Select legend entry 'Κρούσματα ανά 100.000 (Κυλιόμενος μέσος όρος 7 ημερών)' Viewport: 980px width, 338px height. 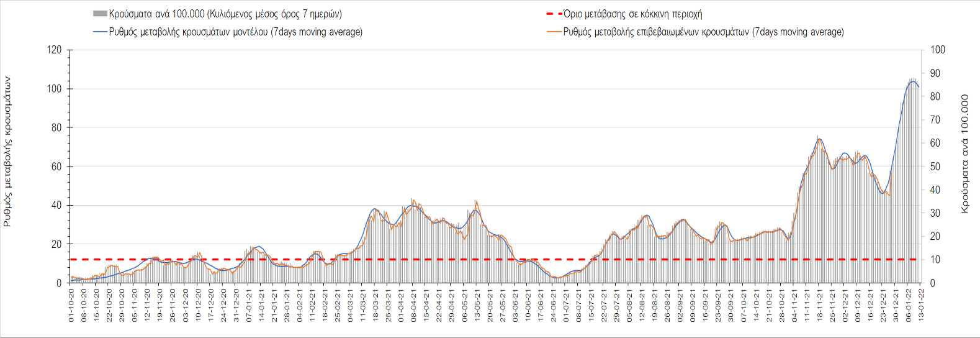click(x=225, y=14)
